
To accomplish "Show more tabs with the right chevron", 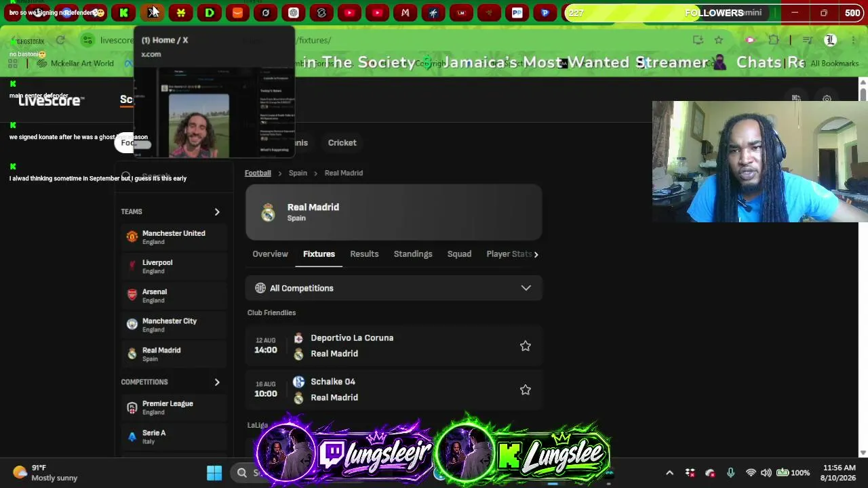I will [536, 254].
